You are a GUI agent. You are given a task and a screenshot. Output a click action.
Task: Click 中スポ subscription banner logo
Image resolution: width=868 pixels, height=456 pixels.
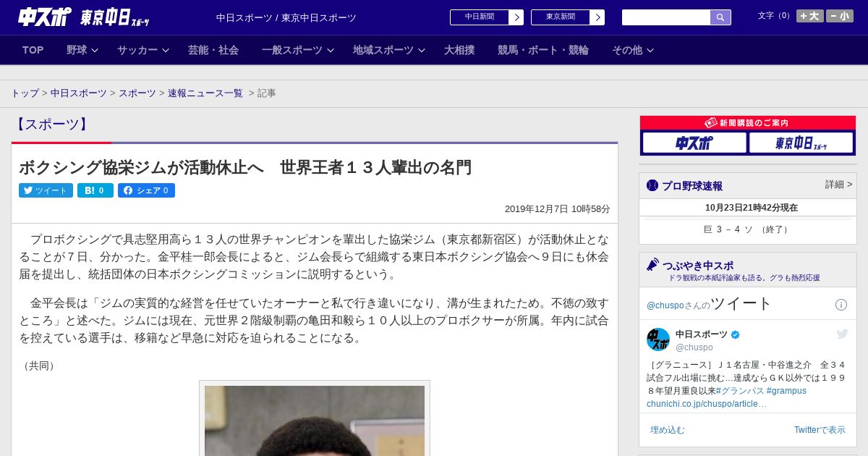694,143
